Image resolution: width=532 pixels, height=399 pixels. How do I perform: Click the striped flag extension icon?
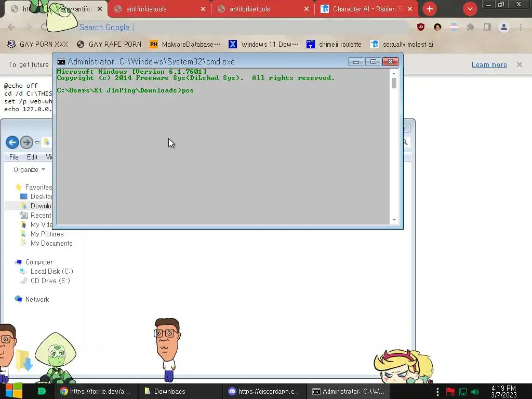pos(454,27)
